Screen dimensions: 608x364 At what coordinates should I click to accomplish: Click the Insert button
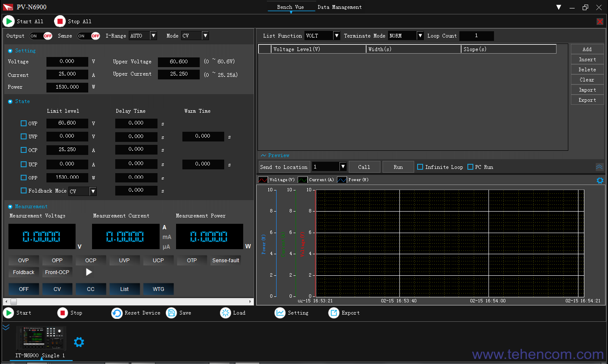tap(587, 60)
